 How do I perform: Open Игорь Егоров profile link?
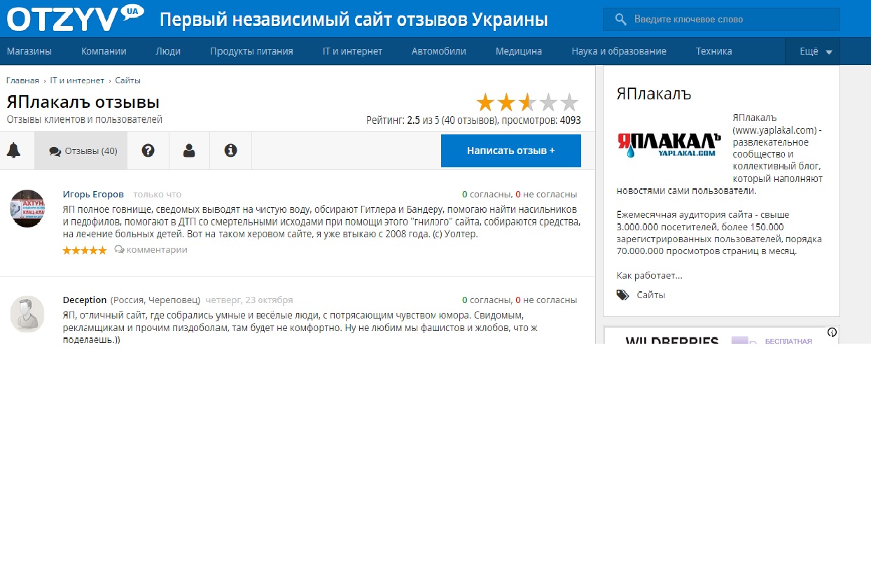93,194
